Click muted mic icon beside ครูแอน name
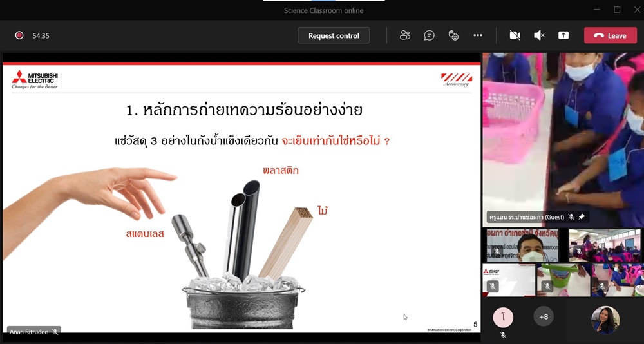 click(x=571, y=216)
